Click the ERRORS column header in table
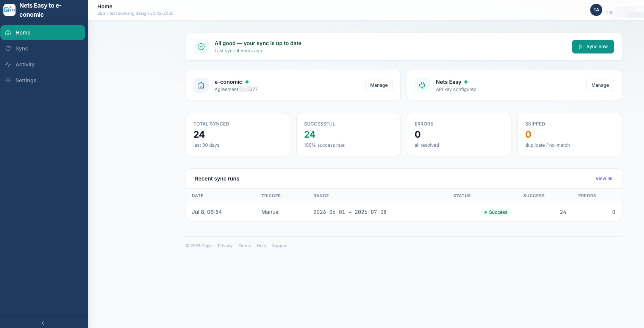Viewport: 644px width, 328px height. pyautogui.click(x=587, y=196)
